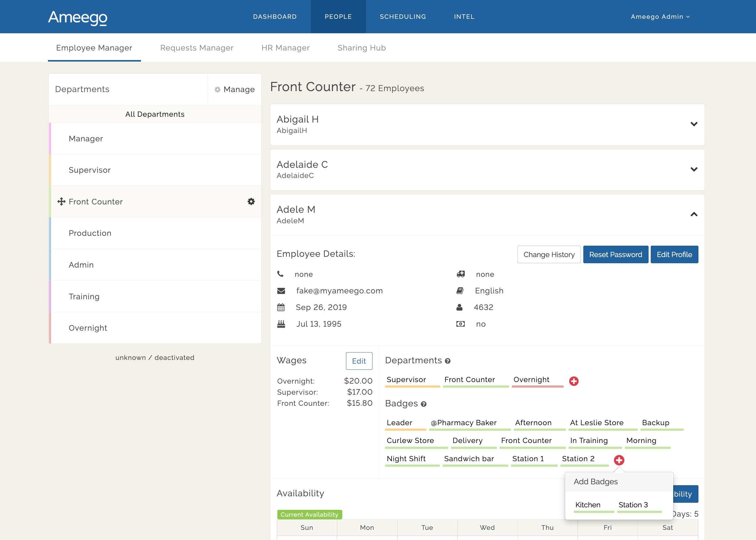This screenshot has height=540, width=756.
Task: Click the envelope icon next to fake@myameego.com
Action: [x=281, y=291]
